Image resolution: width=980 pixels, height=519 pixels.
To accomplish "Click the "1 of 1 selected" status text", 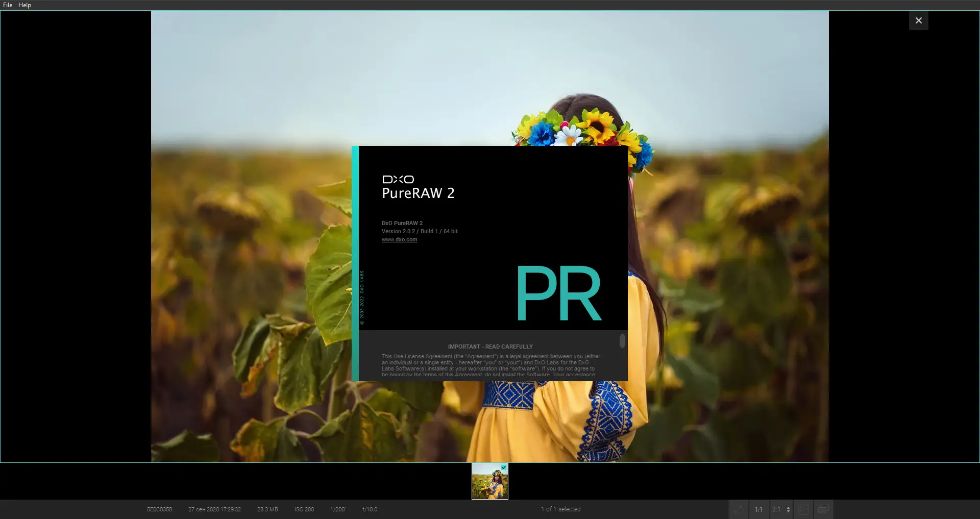I will [x=561, y=509].
